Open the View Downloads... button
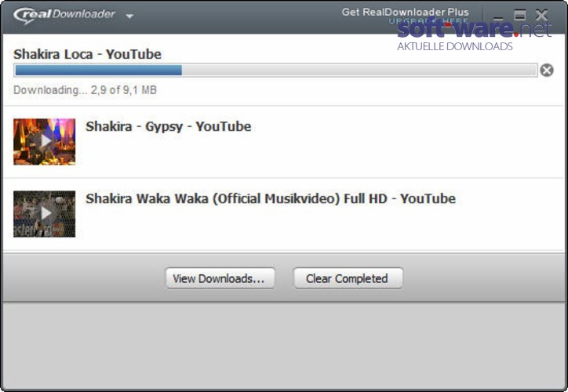 tap(220, 278)
